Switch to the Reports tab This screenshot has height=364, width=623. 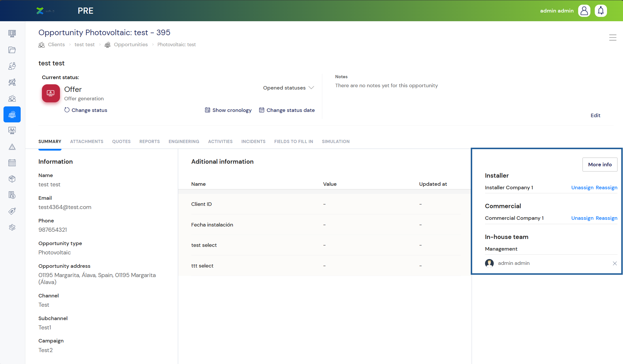[150, 142]
